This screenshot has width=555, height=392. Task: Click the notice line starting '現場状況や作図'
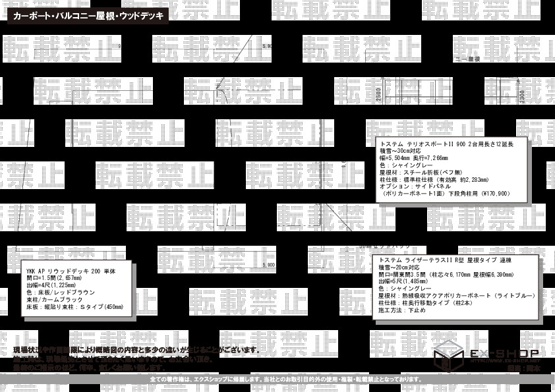[x=137, y=350]
